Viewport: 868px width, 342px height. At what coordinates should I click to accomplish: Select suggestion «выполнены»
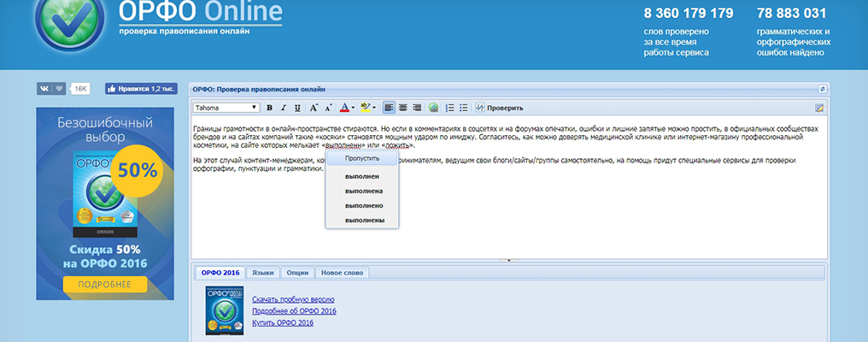point(364,221)
